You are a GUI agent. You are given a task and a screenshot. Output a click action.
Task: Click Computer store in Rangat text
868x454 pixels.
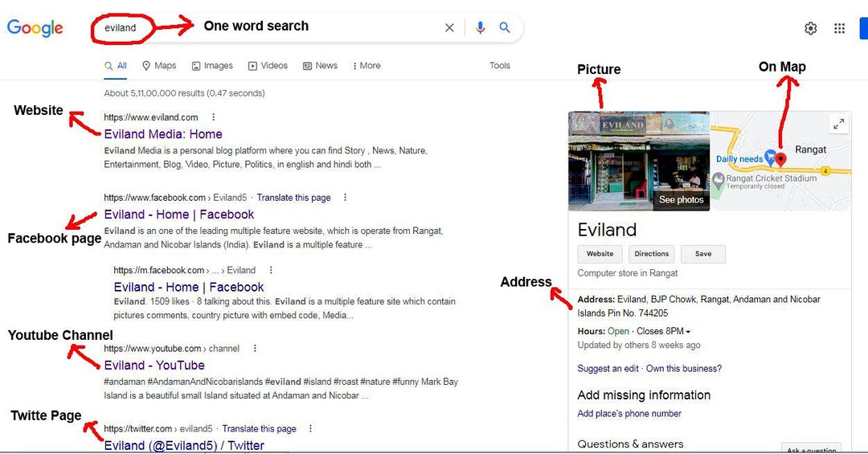627,273
